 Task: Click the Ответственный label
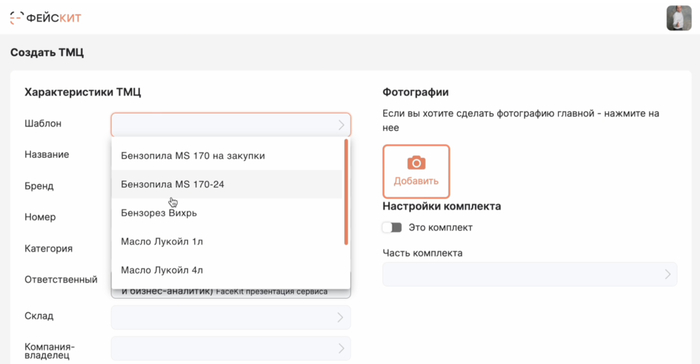[x=61, y=280]
